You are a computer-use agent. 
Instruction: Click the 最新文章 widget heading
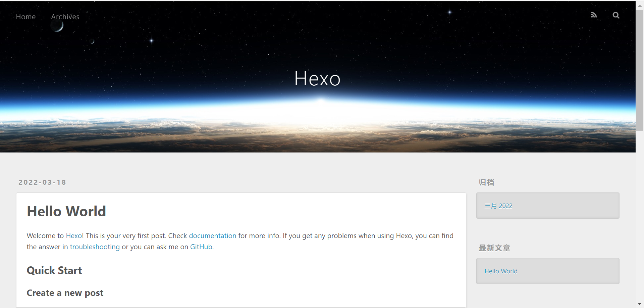coord(494,248)
